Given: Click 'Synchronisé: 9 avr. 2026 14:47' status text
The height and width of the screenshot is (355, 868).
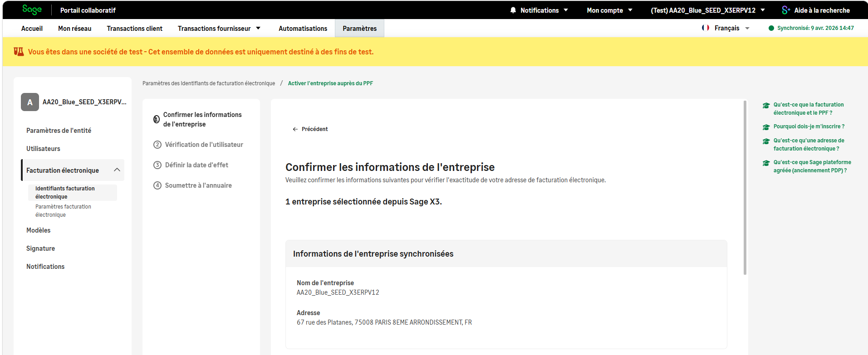Looking at the screenshot, I should point(815,28).
